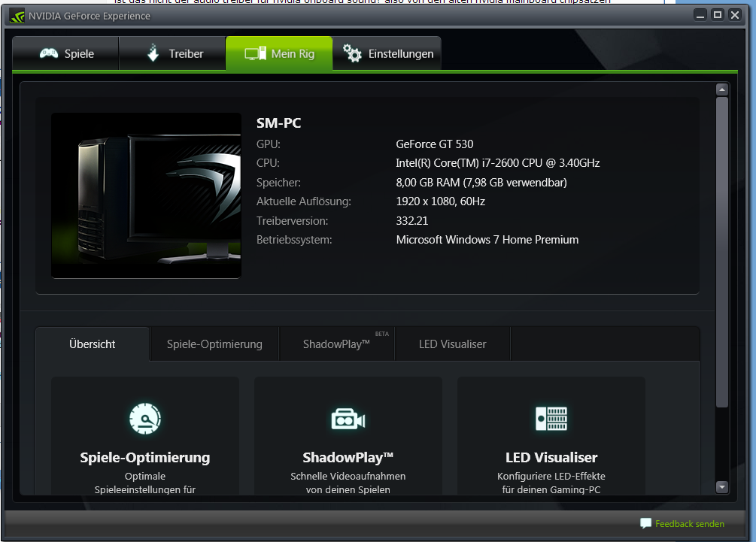Maximize the GeForce Experience window
This screenshot has width=756, height=542.
[x=718, y=15]
